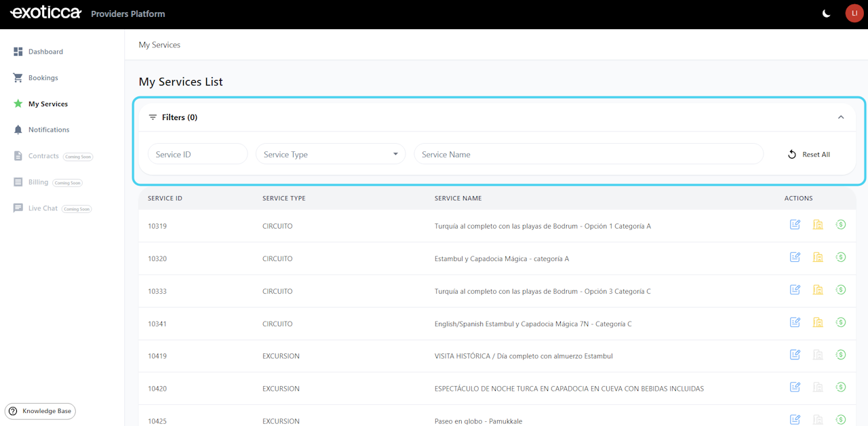Click the yellow building icon for service 10341
The height and width of the screenshot is (426, 868).
click(x=818, y=322)
